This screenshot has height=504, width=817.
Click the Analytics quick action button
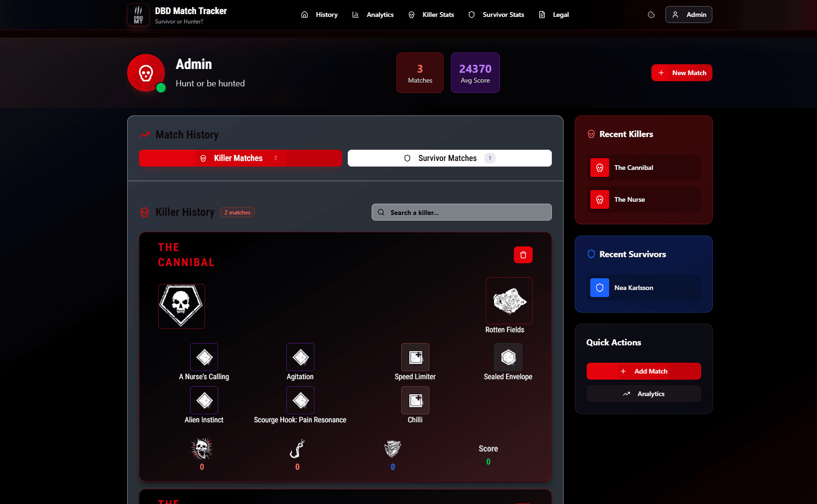(x=644, y=394)
